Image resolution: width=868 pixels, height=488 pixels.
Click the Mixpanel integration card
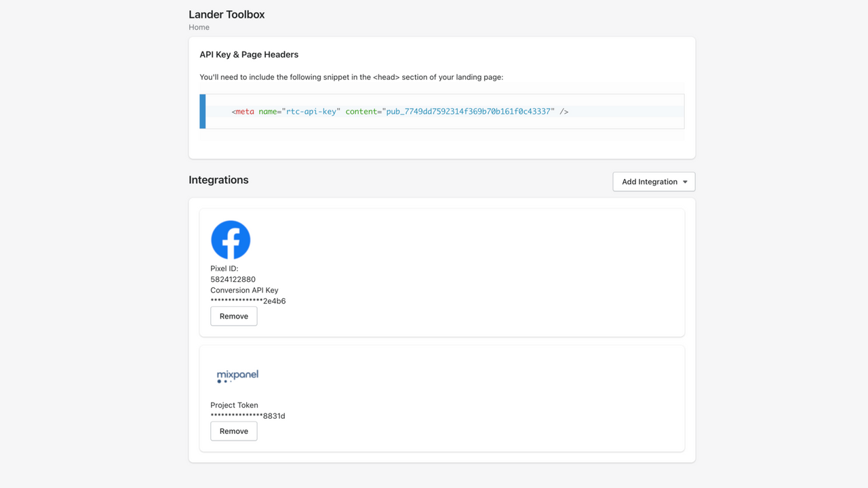point(441,397)
